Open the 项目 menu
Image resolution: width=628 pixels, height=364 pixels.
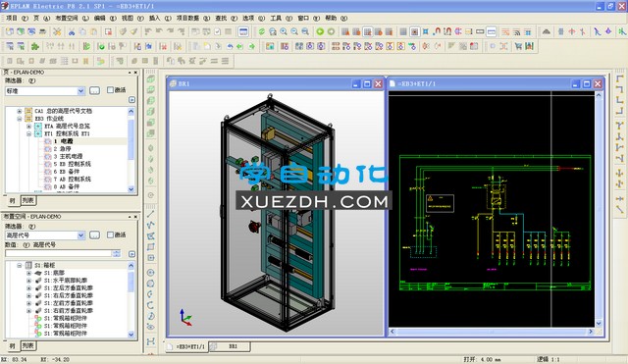[17, 18]
